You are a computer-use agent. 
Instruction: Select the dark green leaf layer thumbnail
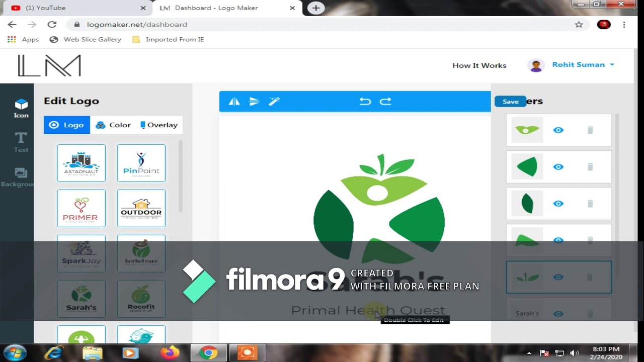coord(527,204)
